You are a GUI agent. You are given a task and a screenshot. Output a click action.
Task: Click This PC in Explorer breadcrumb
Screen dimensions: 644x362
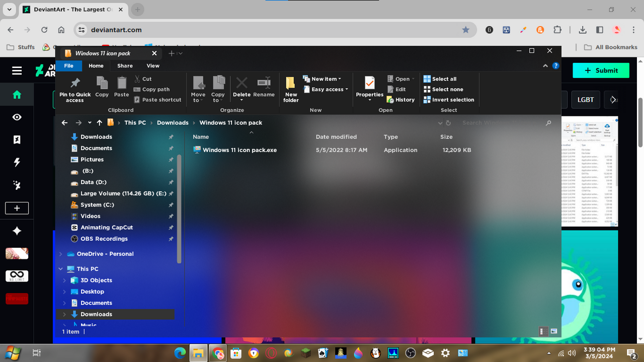click(135, 123)
